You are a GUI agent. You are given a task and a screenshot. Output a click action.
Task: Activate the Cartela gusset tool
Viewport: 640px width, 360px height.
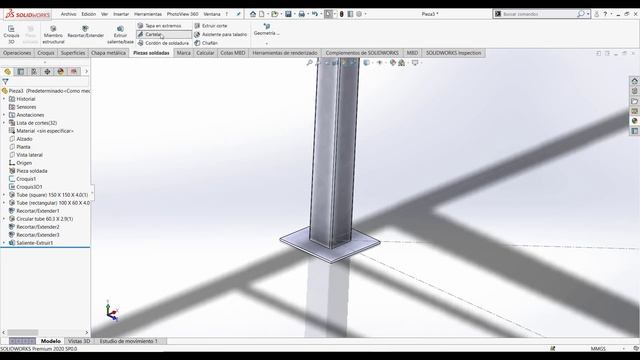[164, 34]
